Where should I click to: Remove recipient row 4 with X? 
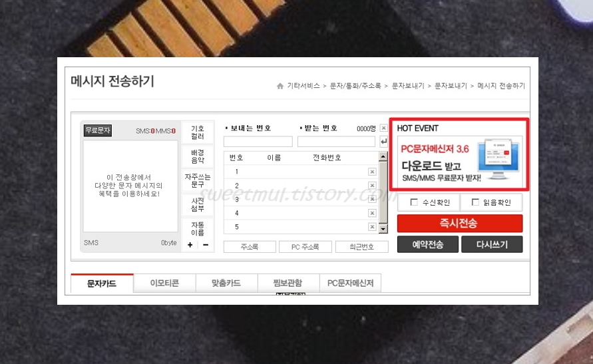pyautogui.click(x=372, y=213)
